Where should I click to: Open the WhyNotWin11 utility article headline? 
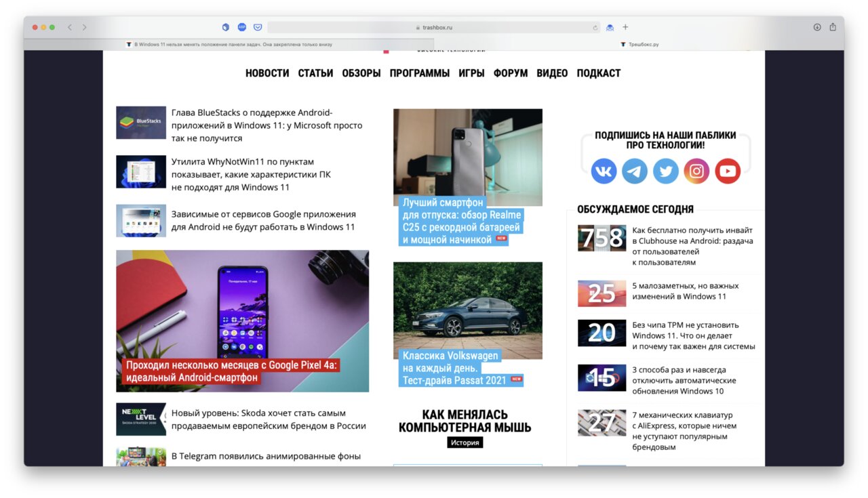pos(252,174)
